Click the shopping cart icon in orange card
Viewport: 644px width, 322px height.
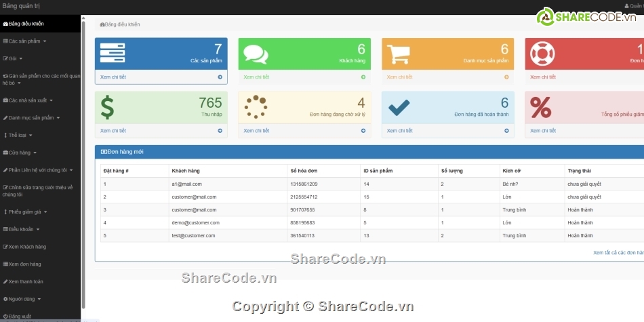tap(399, 54)
